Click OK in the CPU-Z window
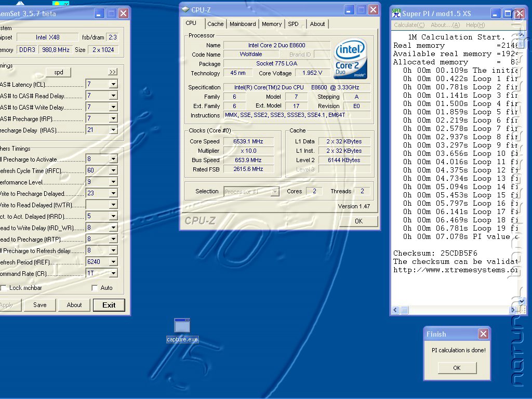The width and height of the screenshot is (532, 399). 358,221
